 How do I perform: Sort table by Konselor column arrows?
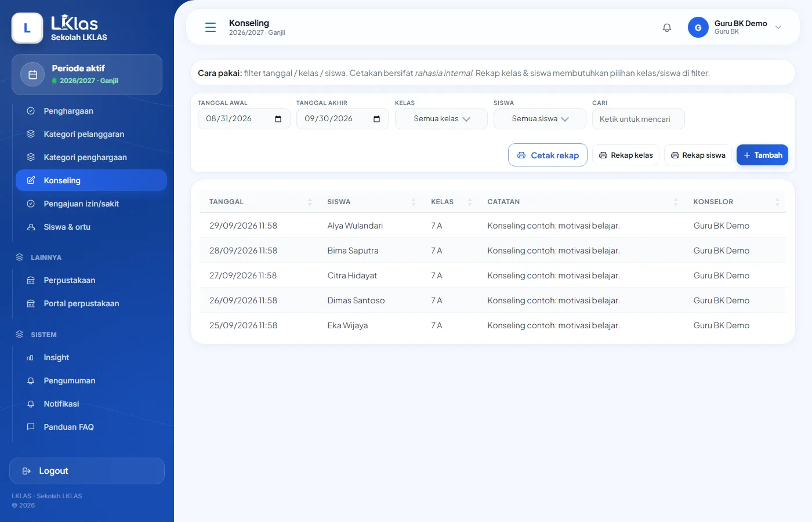pyautogui.click(x=777, y=202)
